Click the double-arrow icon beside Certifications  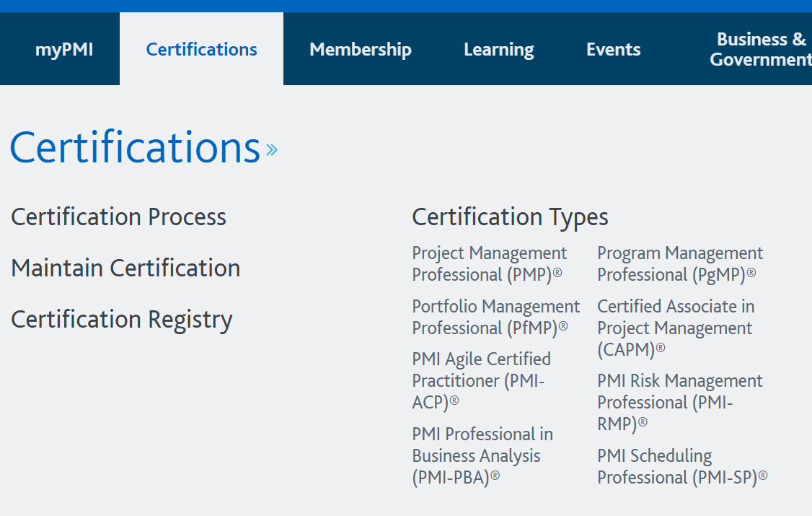click(x=272, y=149)
